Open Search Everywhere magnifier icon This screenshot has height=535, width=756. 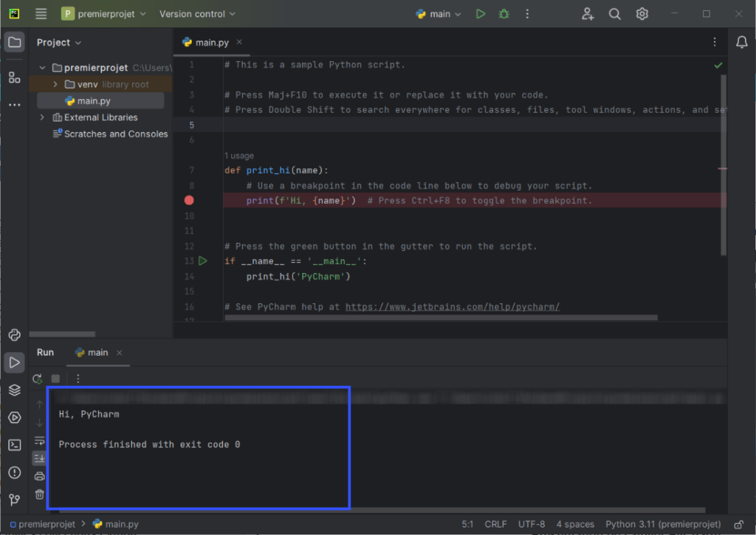(x=614, y=14)
